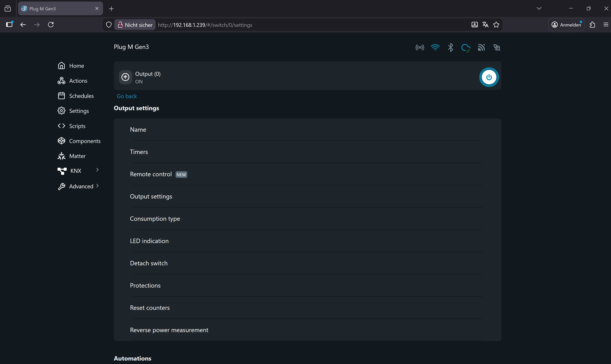Viewport: 611px width, 364px height.
Task: Click the Wi-Fi status icon
Action: [x=435, y=47]
